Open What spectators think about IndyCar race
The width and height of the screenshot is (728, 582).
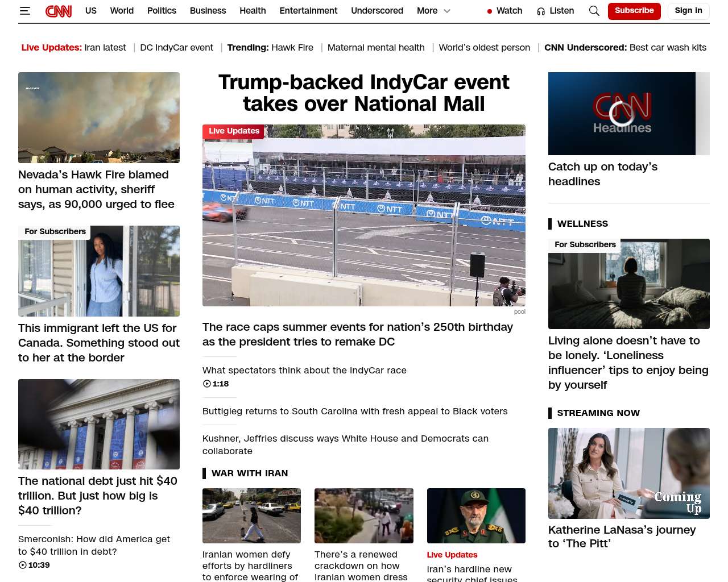[x=304, y=370]
